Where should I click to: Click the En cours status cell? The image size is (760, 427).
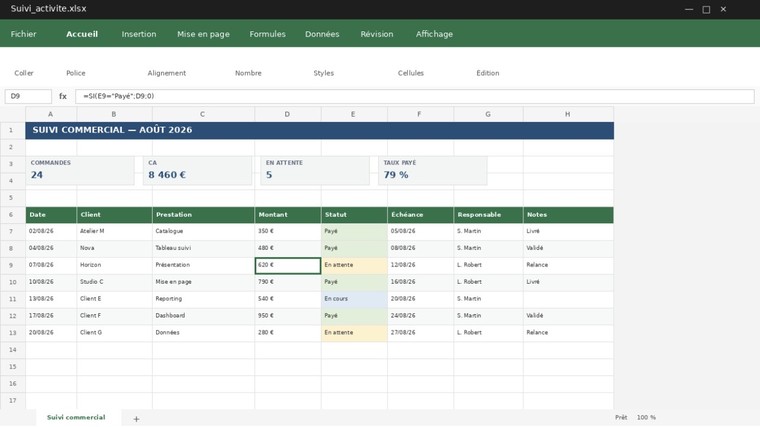point(354,299)
